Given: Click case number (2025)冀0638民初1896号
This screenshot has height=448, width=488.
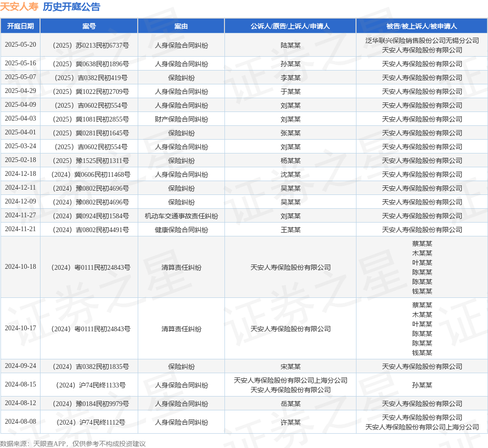Looking at the screenshot, I should (x=89, y=64).
